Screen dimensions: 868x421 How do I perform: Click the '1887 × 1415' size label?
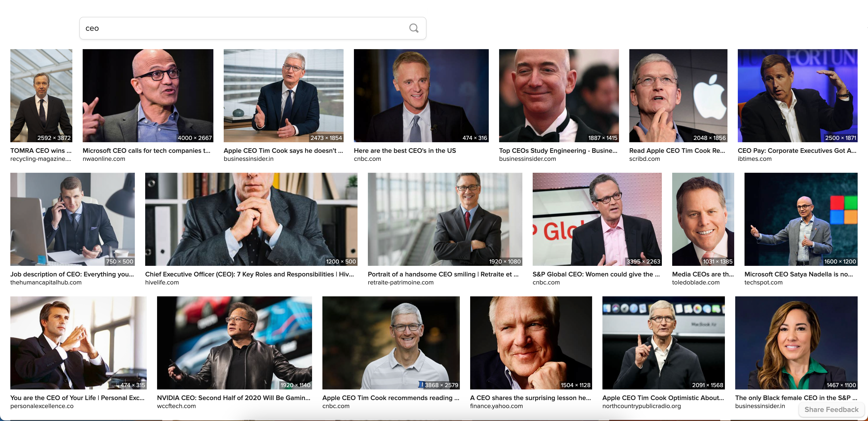point(602,138)
